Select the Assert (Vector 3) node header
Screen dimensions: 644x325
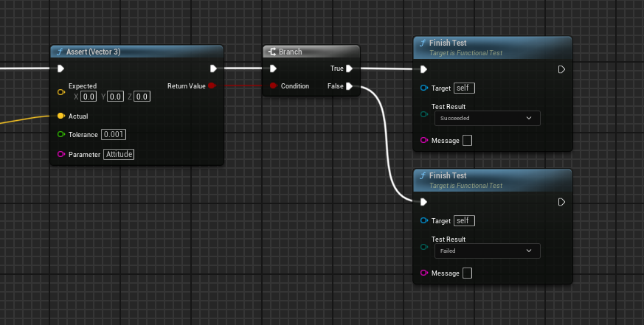pyautogui.click(x=136, y=52)
